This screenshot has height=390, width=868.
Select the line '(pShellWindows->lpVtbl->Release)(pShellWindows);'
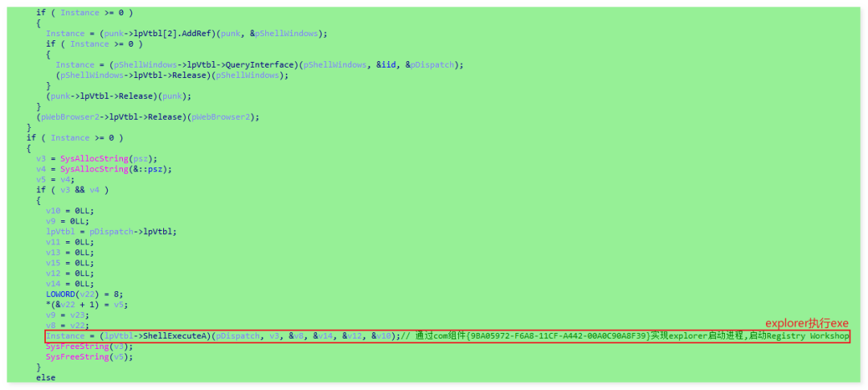pos(172,76)
